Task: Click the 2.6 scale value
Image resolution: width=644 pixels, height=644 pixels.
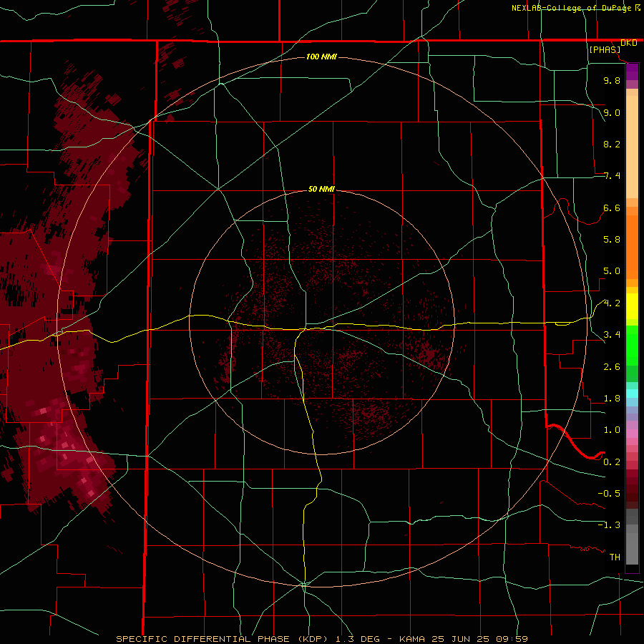Action: pos(612,367)
